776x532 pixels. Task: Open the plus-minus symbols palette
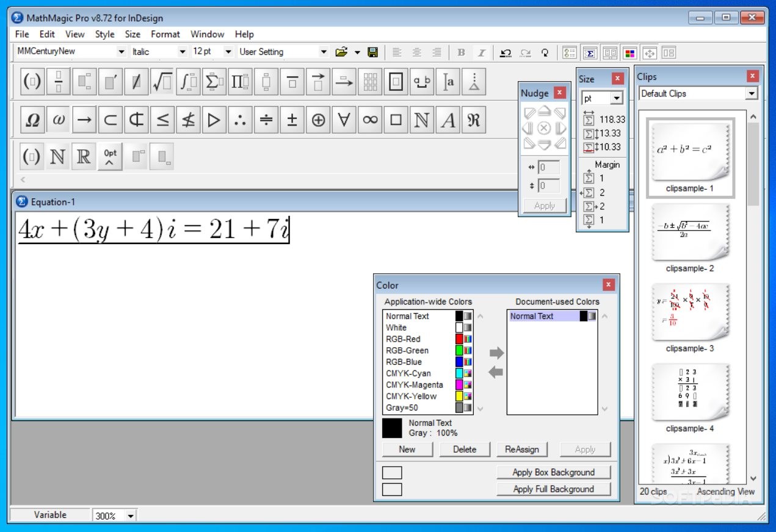[x=292, y=120]
